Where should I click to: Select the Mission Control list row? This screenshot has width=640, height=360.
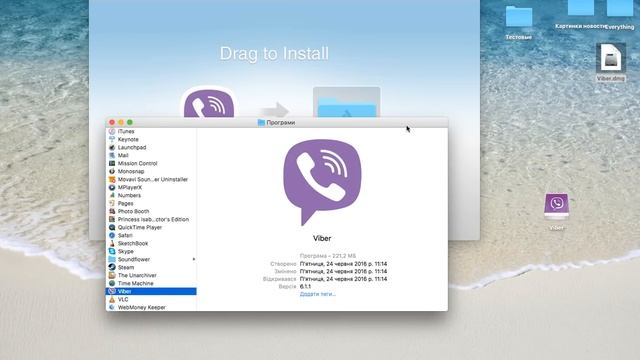151,163
